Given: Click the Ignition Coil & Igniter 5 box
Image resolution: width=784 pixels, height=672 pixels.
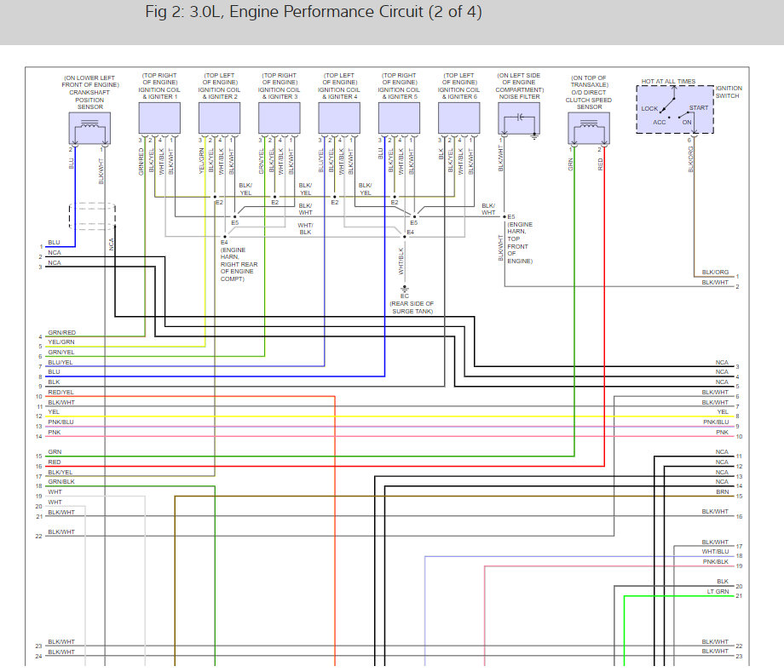Looking at the screenshot, I should point(399,118).
